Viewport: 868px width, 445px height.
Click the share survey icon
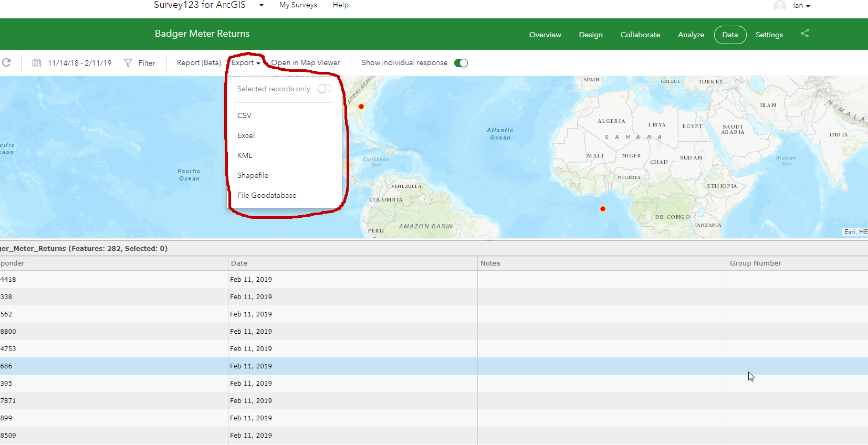[x=804, y=34]
